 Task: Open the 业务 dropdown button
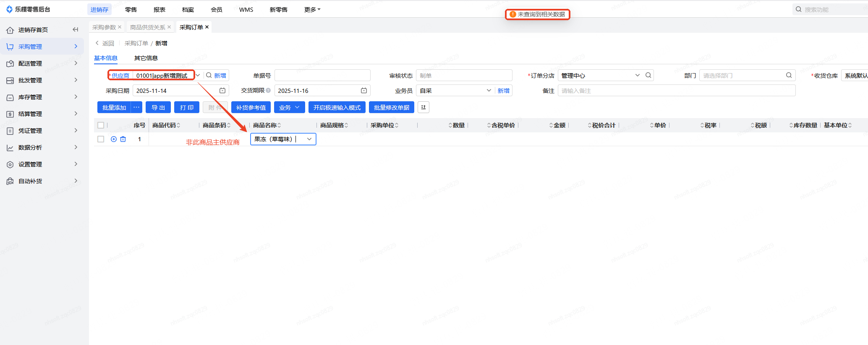pyautogui.click(x=290, y=108)
